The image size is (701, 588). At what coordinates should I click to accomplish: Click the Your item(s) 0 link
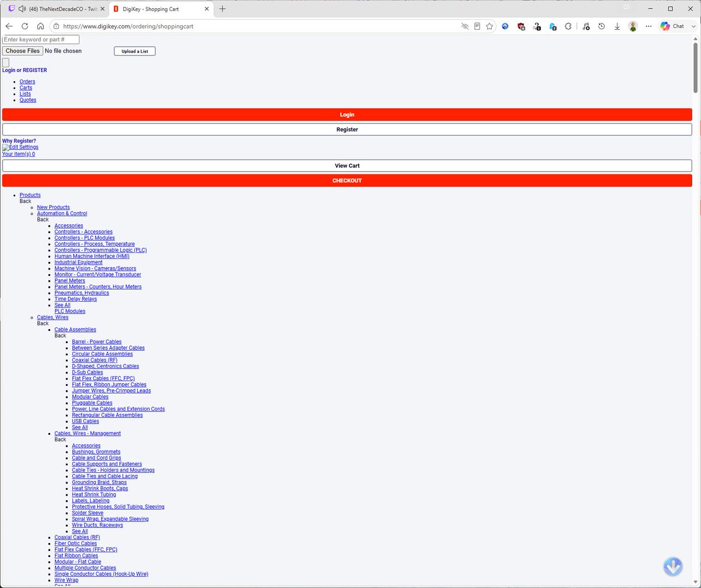pos(19,154)
